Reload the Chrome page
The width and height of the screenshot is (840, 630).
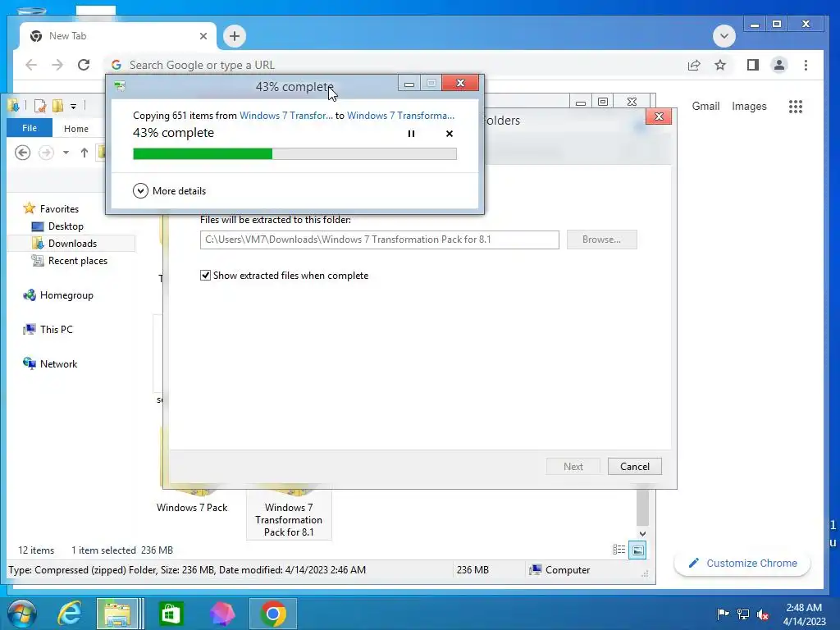[x=84, y=65]
